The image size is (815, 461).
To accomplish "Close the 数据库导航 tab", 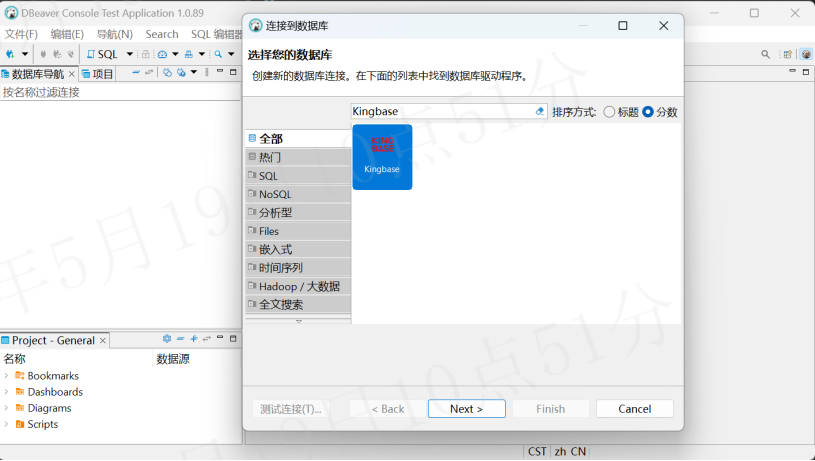I will [72, 74].
